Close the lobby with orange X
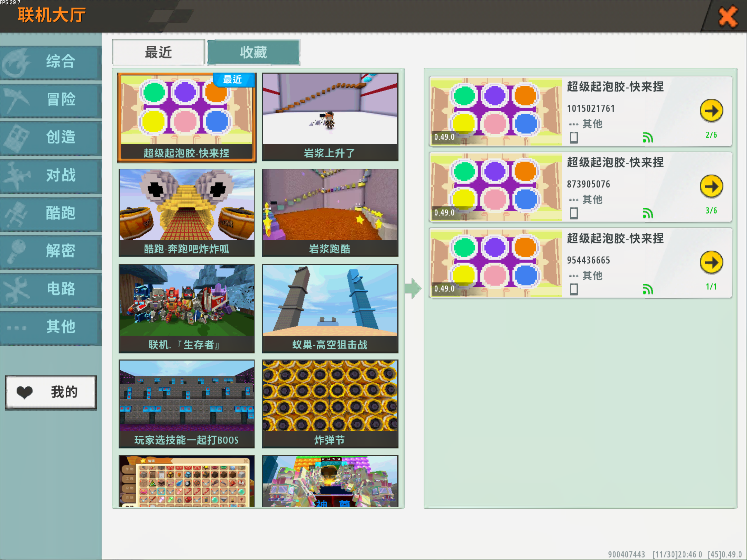This screenshot has width=747, height=560. coord(728,17)
